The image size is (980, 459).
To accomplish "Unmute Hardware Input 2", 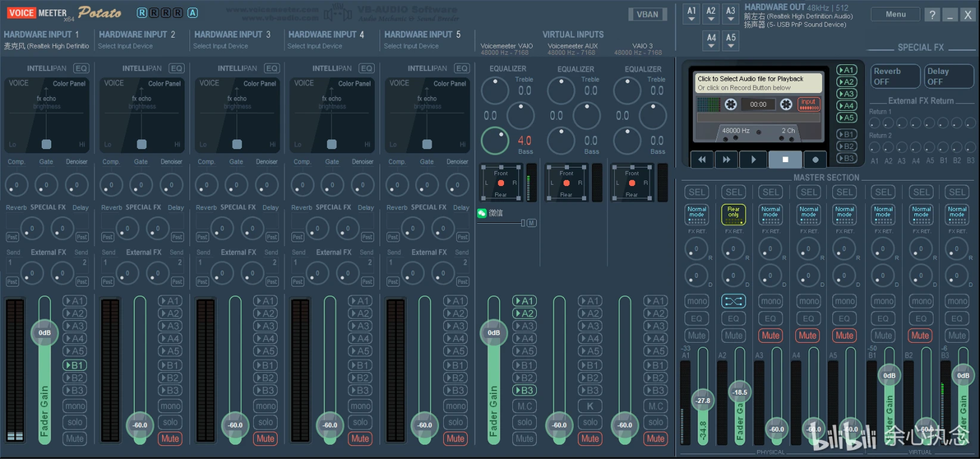I will tap(170, 438).
